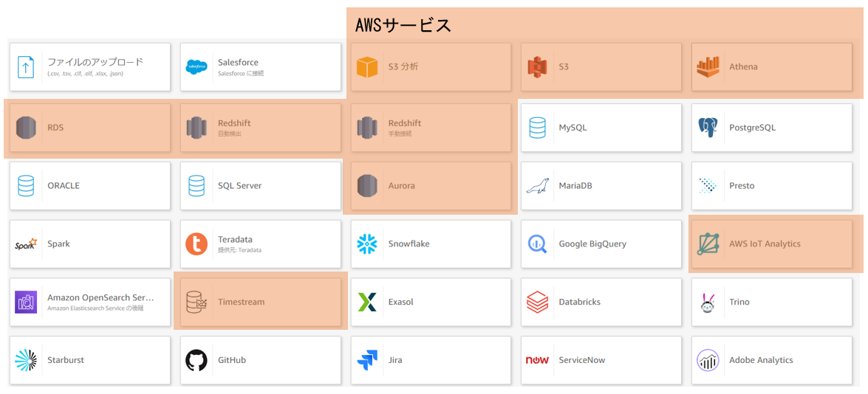Select the S3 分析 box icon

[366, 67]
